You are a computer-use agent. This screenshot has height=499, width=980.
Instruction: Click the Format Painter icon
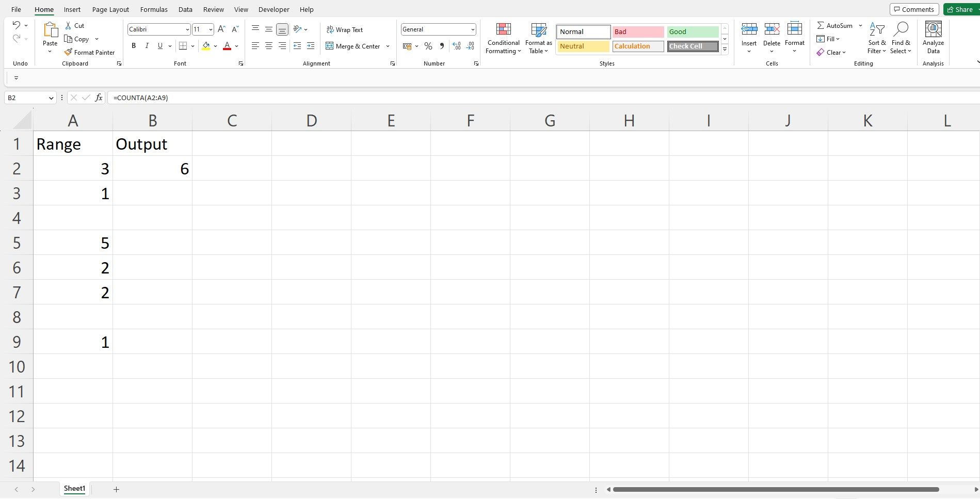coord(90,52)
